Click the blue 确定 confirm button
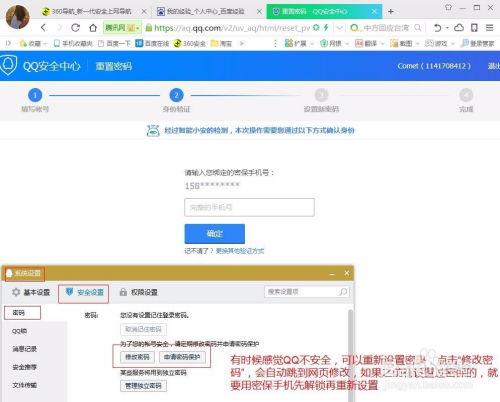This screenshot has width=500, height=402. tap(215, 234)
